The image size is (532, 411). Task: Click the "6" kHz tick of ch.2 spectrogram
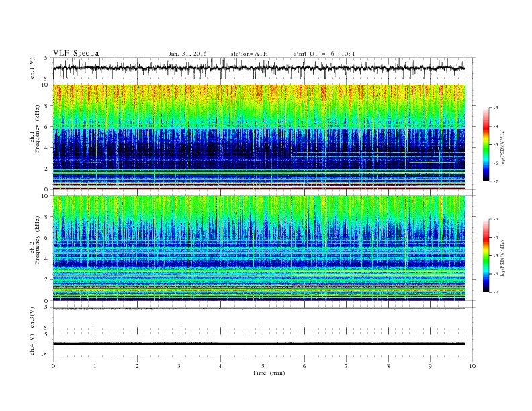47,238
